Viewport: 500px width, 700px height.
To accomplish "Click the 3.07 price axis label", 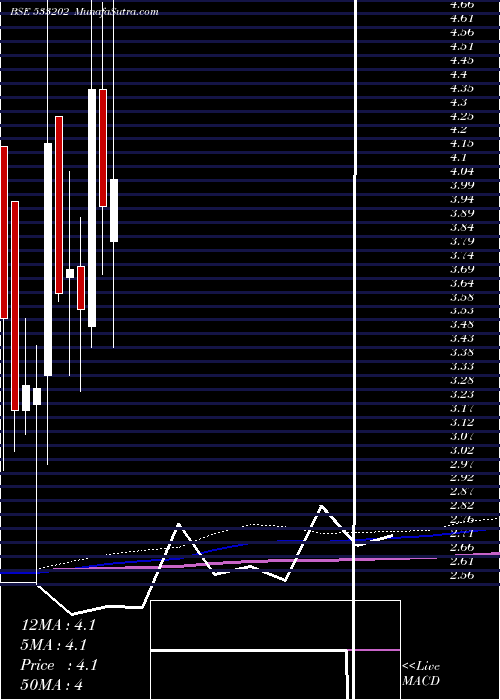I will click(x=462, y=436).
